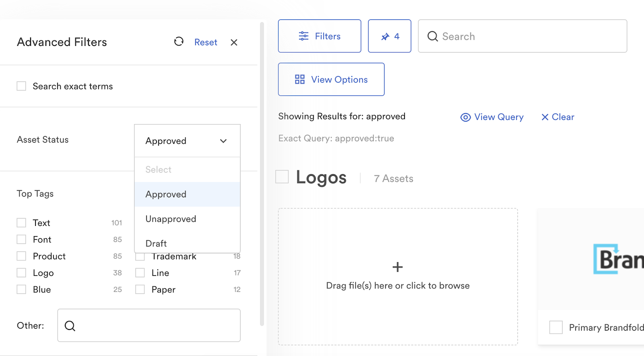Click the Clear X icon

[545, 117]
